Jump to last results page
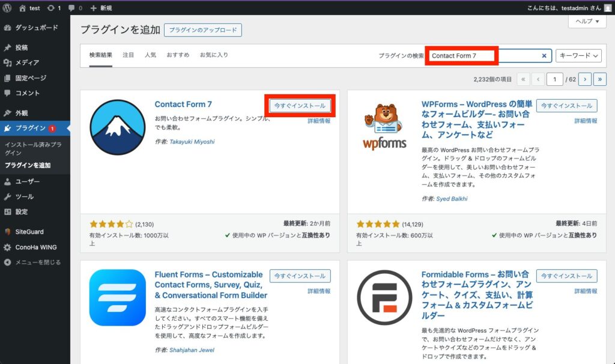Image resolution: width=615 pixels, height=364 pixels. tap(600, 79)
